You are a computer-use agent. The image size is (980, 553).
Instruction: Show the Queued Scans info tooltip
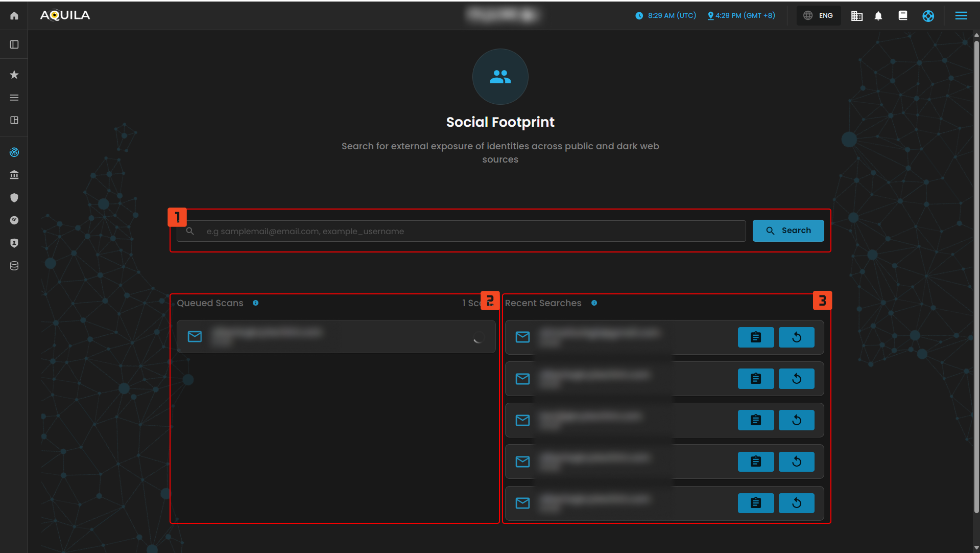click(255, 303)
